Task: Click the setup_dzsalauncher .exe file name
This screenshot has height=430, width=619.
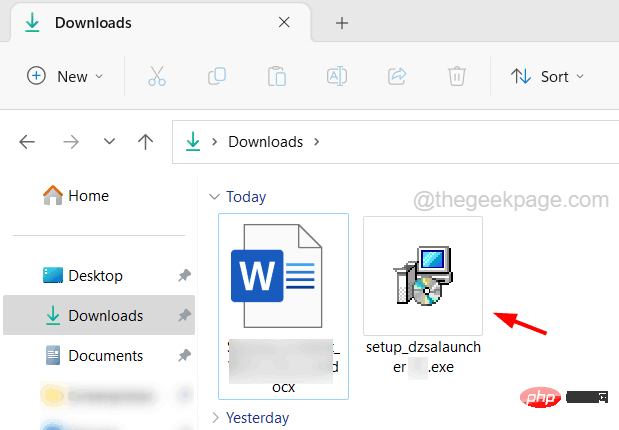Action: [x=423, y=357]
